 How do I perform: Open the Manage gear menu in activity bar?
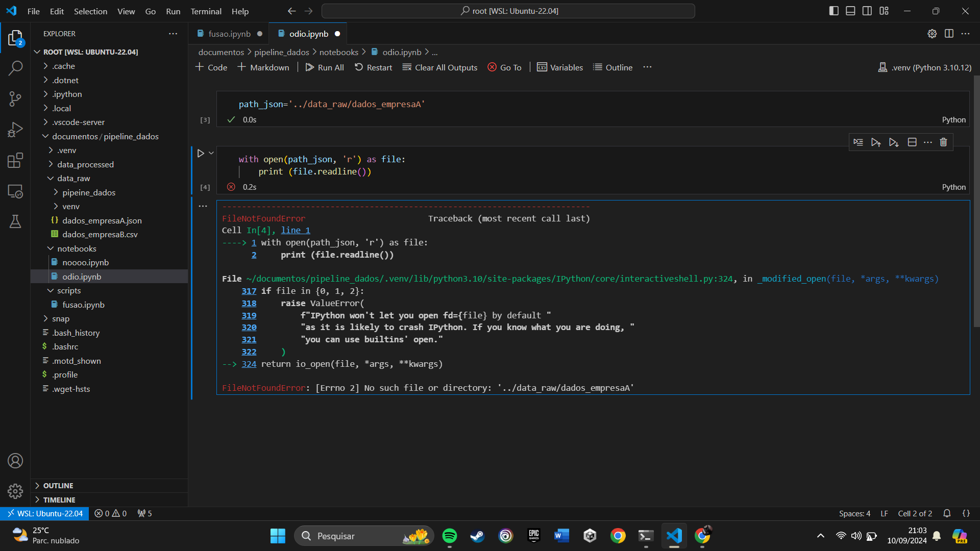coord(15,491)
